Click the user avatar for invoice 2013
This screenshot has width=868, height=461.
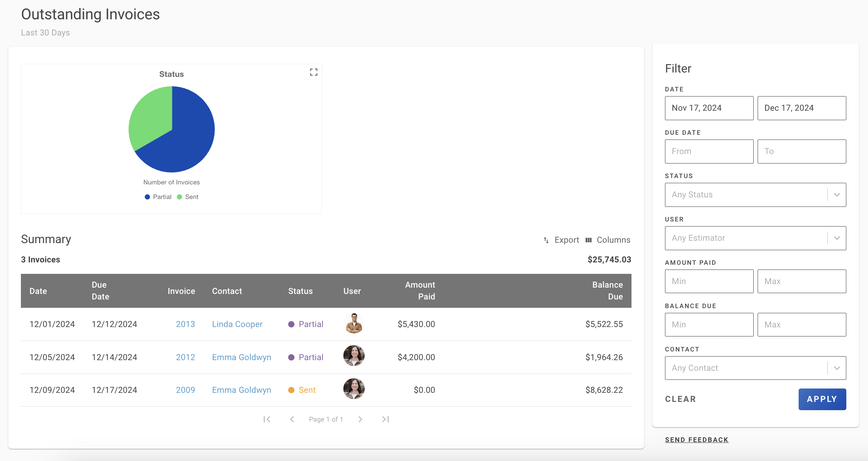(x=354, y=323)
